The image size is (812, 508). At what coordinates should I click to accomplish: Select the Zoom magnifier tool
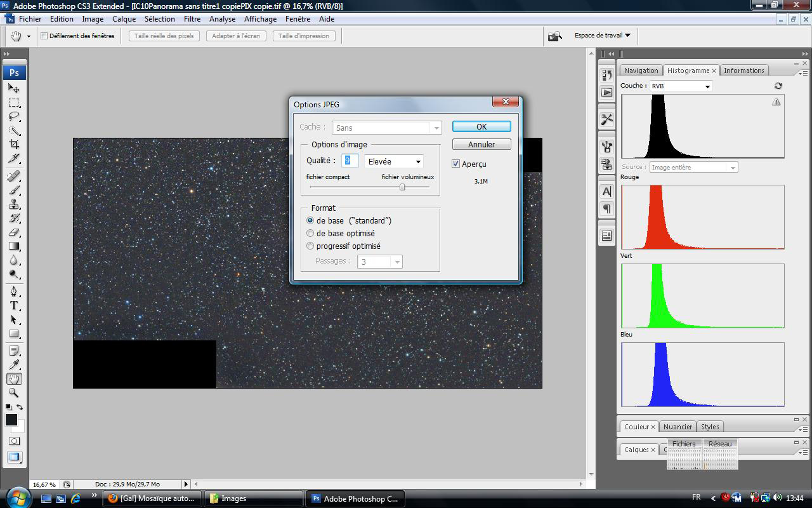(x=14, y=393)
